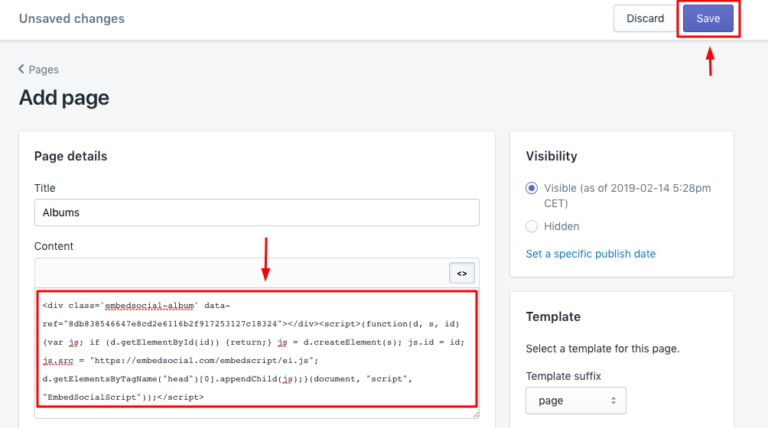
Task: Click the Unsaved changes status text
Action: (x=72, y=19)
